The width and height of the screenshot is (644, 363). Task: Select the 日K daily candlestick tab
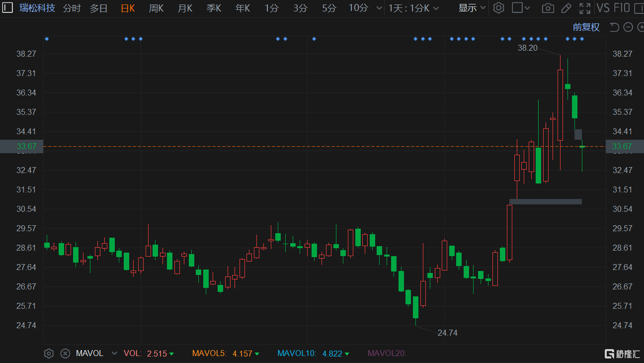coord(128,8)
